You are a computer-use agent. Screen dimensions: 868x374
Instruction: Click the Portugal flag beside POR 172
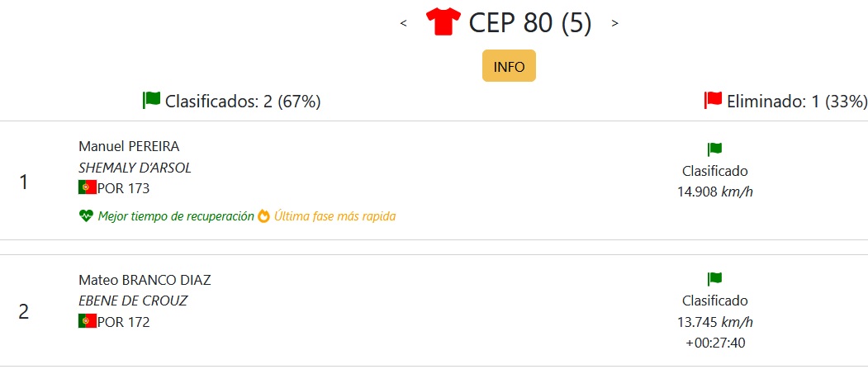coord(88,321)
